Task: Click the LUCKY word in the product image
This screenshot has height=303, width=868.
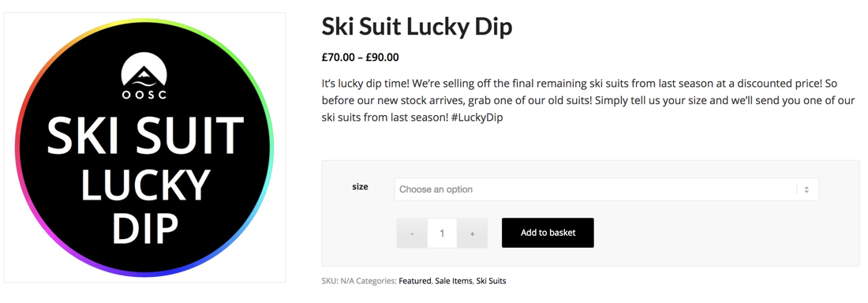Action: click(x=146, y=184)
